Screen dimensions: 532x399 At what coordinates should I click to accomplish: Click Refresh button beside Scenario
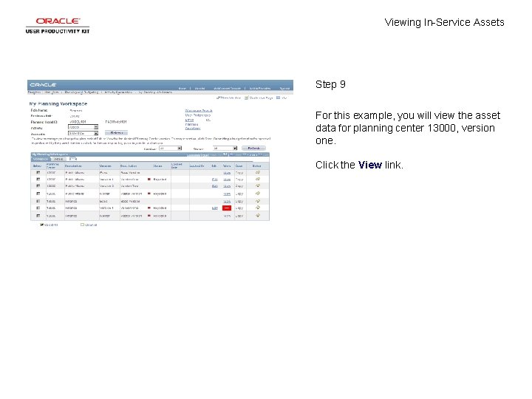click(x=117, y=133)
